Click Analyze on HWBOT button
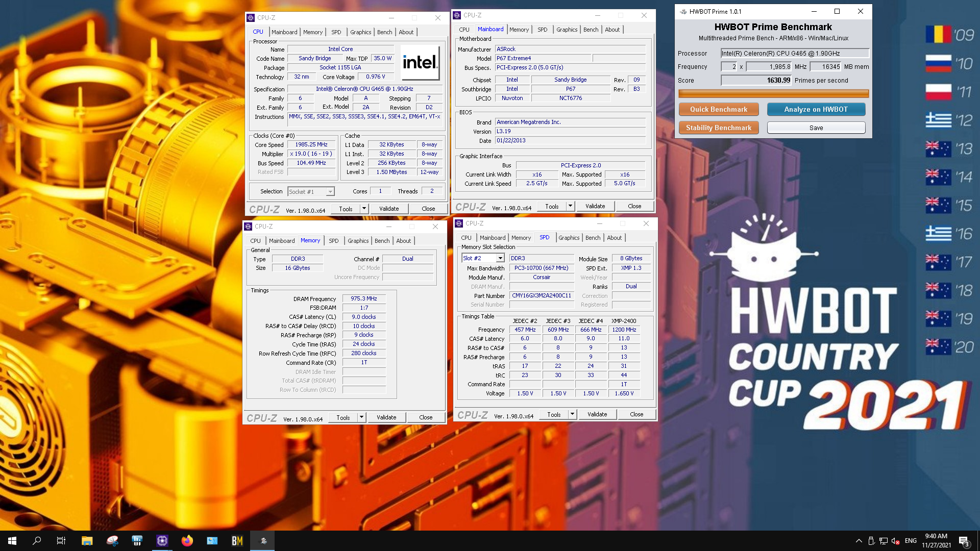The width and height of the screenshot is (980, 551). click(x=816, y=109)
